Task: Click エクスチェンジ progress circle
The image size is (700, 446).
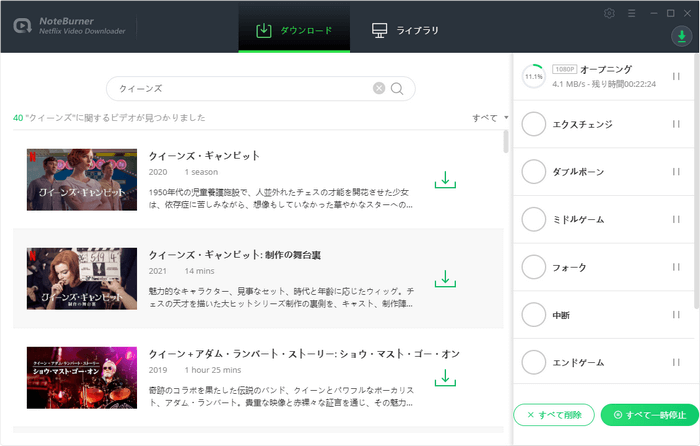Action: [x=533, y=124]
